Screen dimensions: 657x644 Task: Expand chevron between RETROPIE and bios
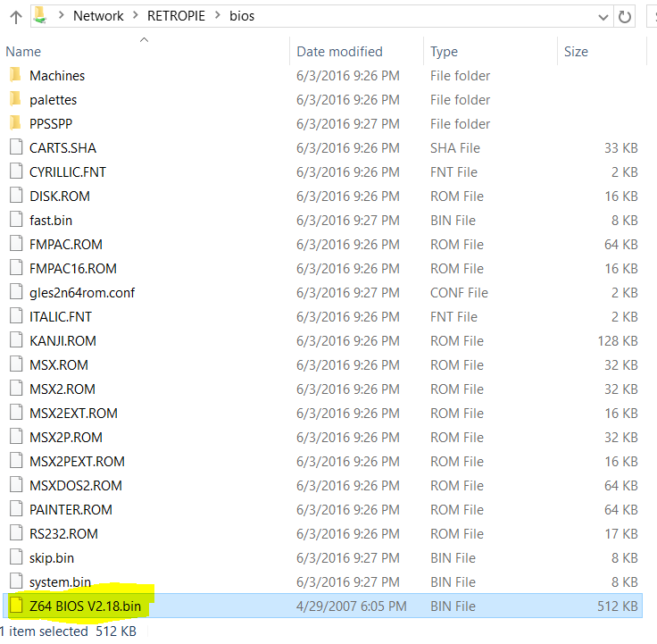tap(218, 15)
